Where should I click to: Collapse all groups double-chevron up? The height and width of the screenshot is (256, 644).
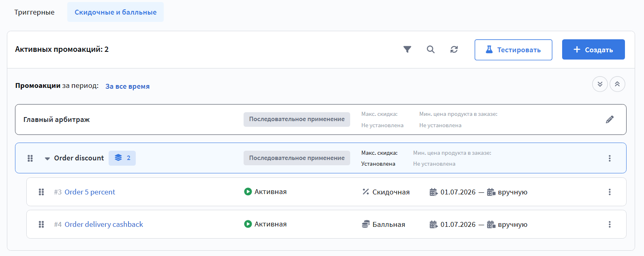point(617,84)
